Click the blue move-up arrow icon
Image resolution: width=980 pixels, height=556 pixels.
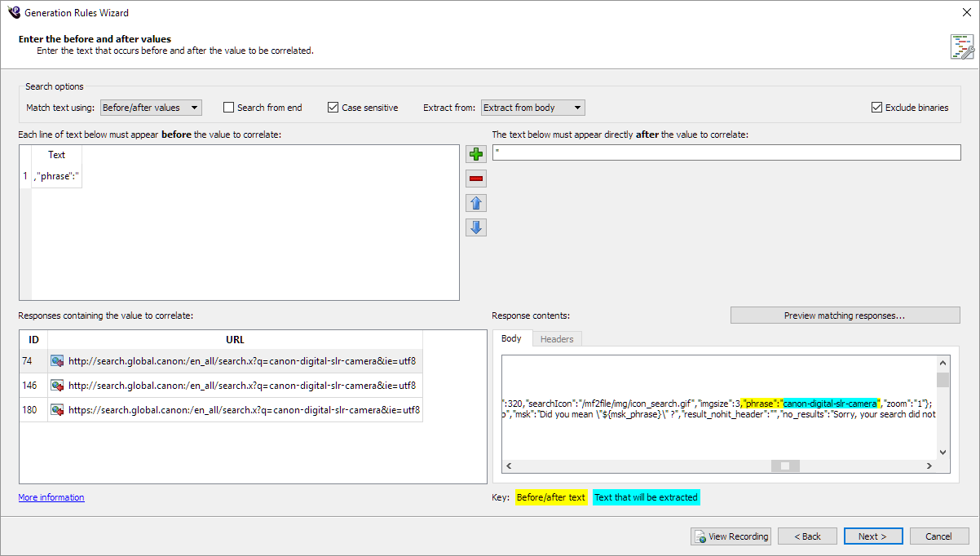tap(476, 203)
